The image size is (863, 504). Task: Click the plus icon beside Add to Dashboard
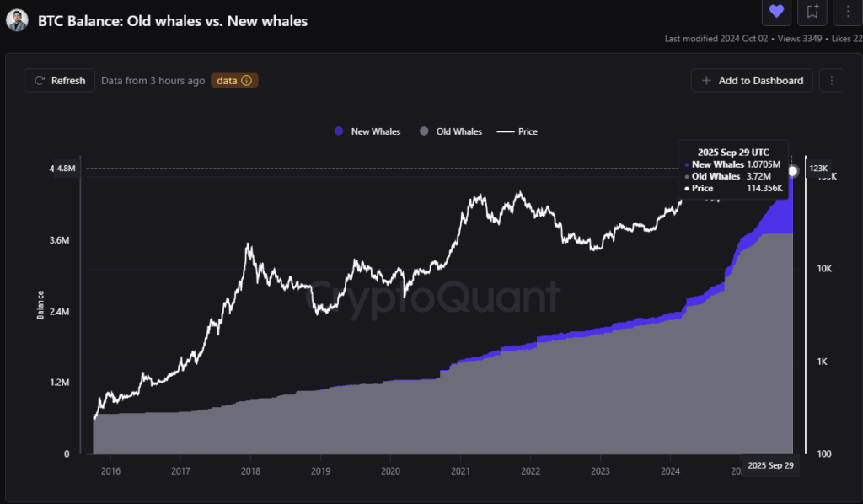(706, 81)
